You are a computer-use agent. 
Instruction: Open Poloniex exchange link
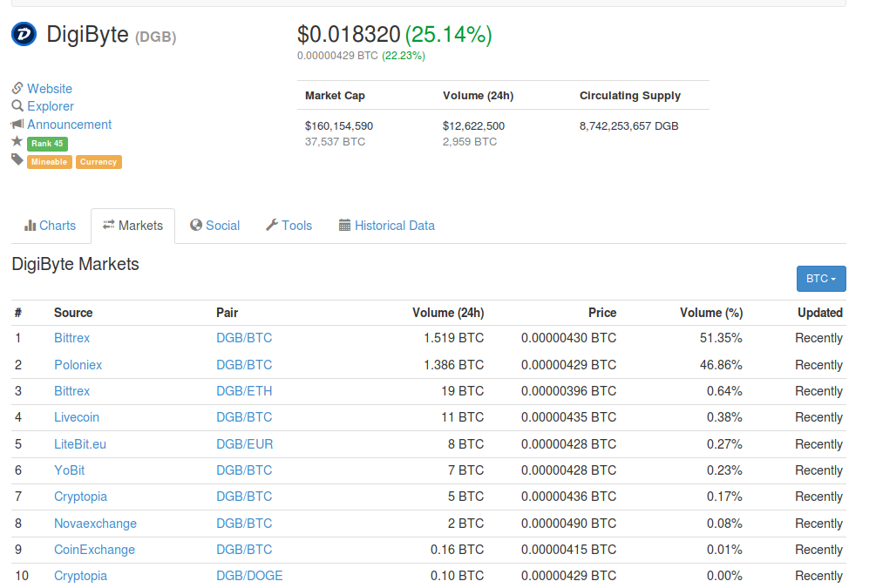click(x=78, y=365)
